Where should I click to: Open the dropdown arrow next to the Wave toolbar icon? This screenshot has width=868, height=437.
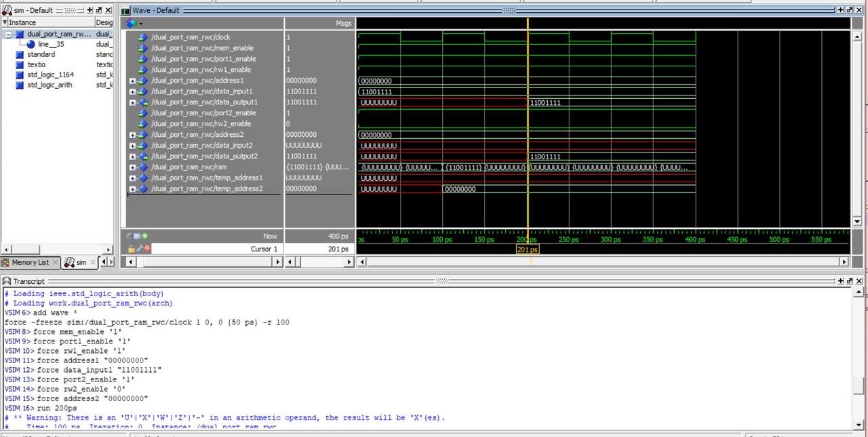142,22
